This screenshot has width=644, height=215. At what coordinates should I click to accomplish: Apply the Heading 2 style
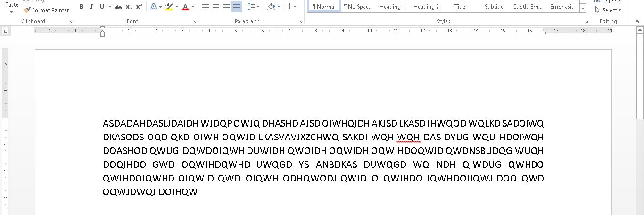(426, 6)
